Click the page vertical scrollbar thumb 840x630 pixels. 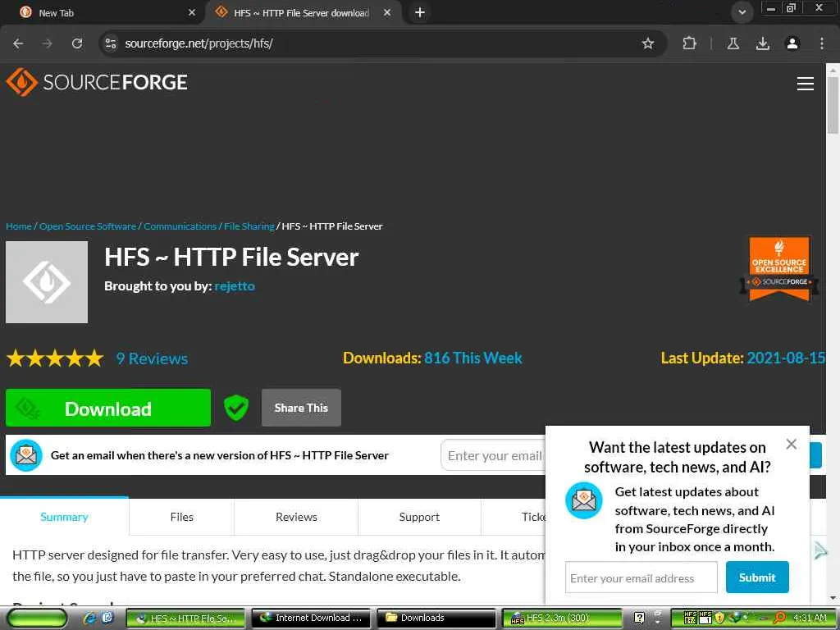point(833,104)
